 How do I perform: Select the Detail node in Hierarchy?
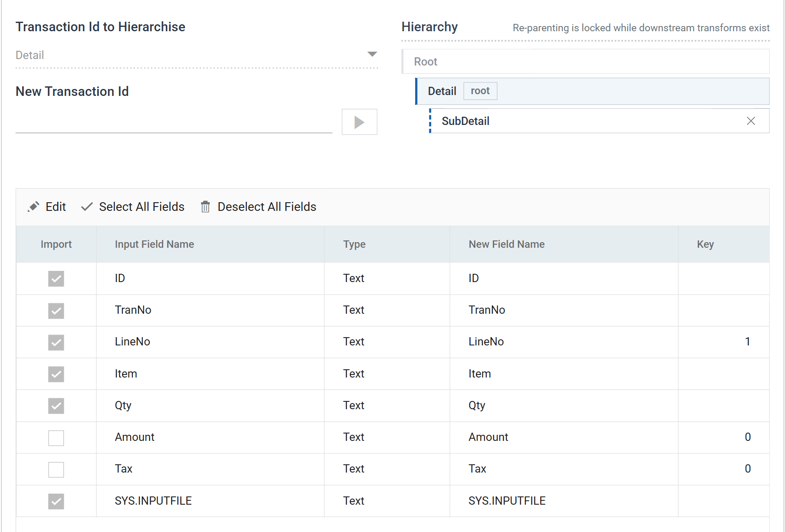pos(593,91)
